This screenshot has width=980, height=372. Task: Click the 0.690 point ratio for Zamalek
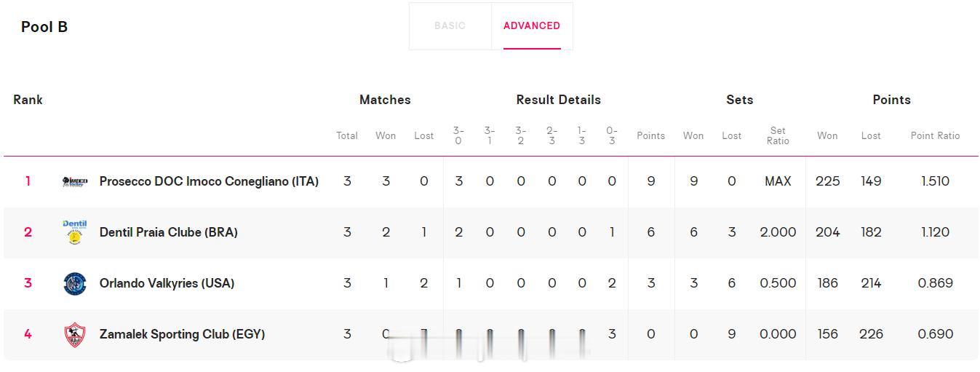click(x=935, y=334)
